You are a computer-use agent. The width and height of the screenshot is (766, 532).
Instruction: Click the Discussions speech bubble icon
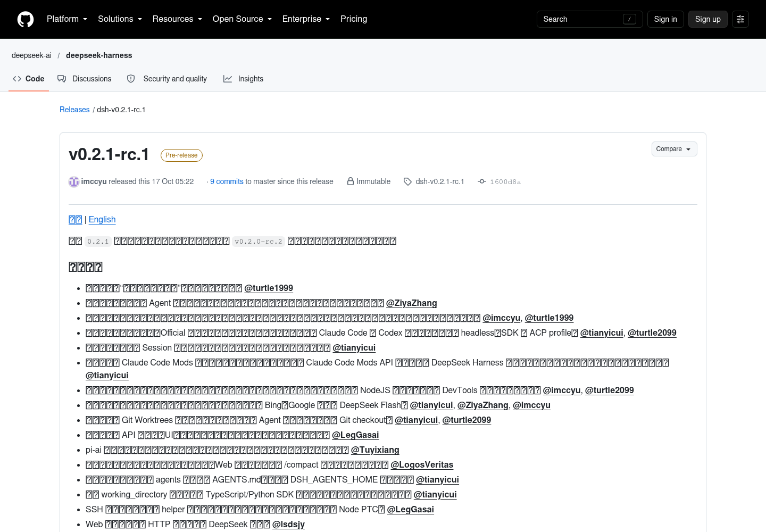tap(62, 79)
